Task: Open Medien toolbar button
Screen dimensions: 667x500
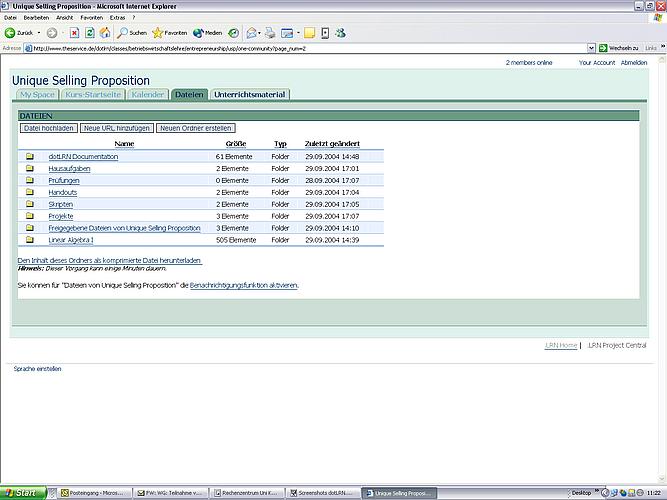Action: [208, 33]
